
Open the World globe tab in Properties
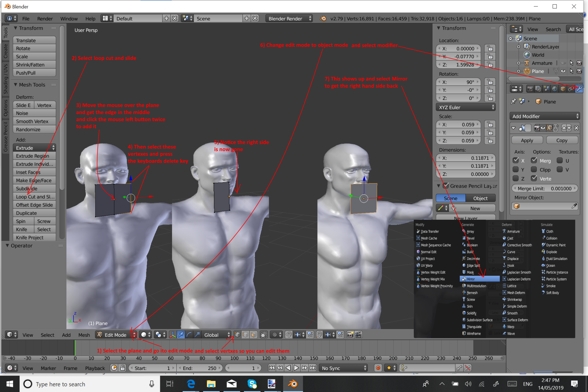coord(554,89)
